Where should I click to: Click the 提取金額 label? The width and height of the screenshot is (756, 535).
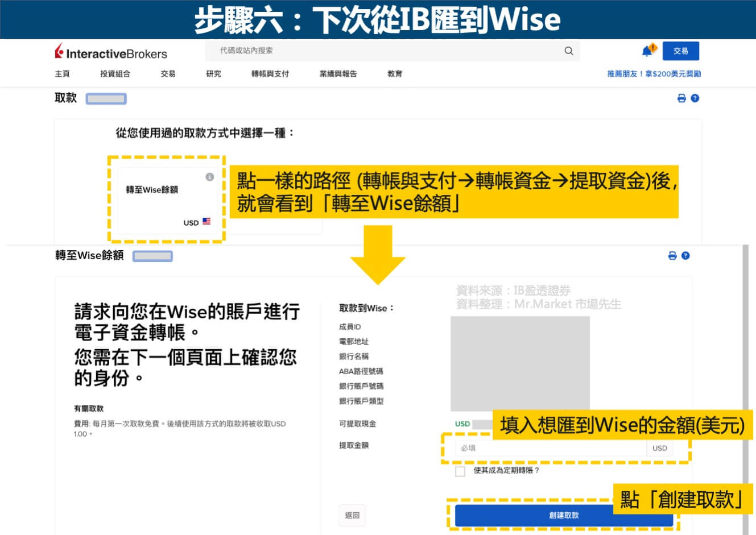[354, 445]
